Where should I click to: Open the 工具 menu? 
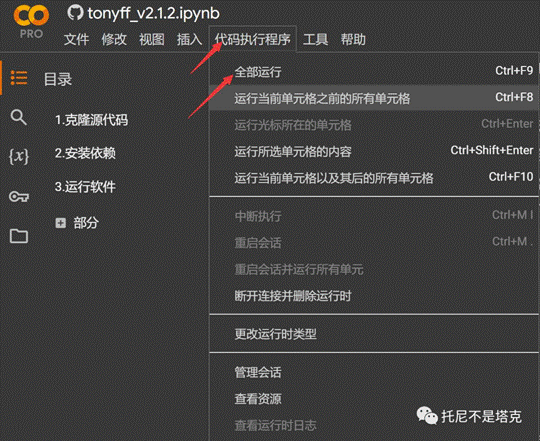pyautogui.click(x=315, y=39)
